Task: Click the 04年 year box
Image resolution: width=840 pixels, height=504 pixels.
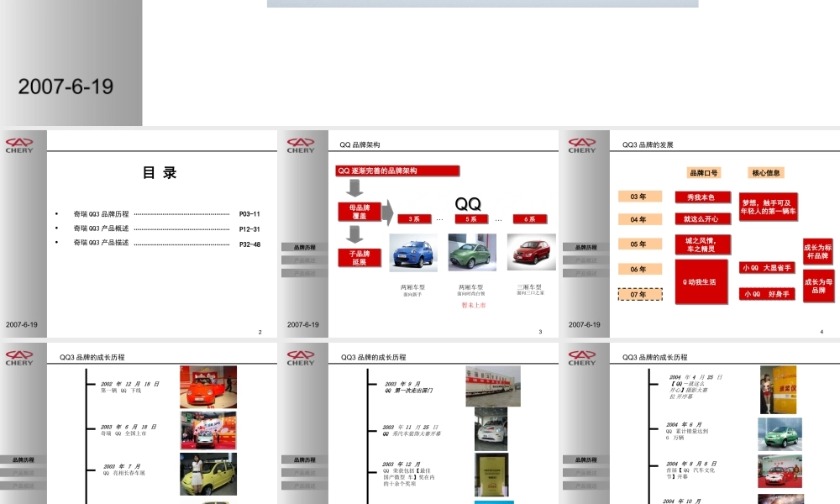Action: point(639,219)
